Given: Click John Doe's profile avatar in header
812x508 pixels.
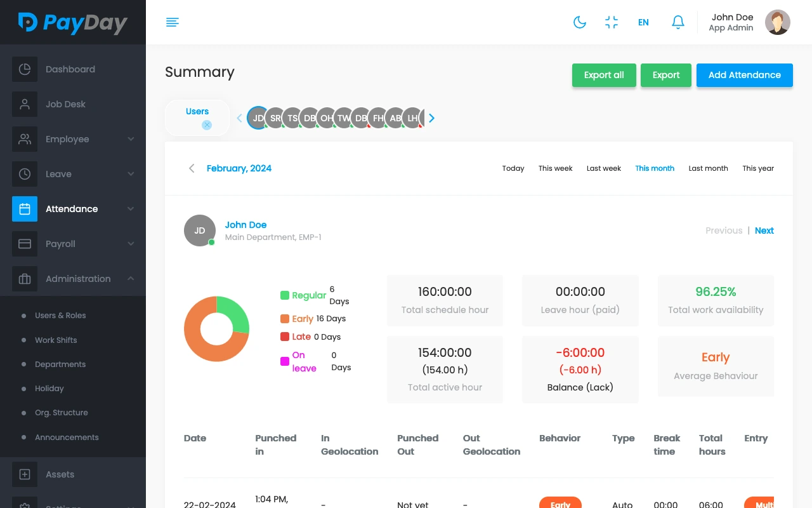Looking at the screenshot, I should click(777, 22).
